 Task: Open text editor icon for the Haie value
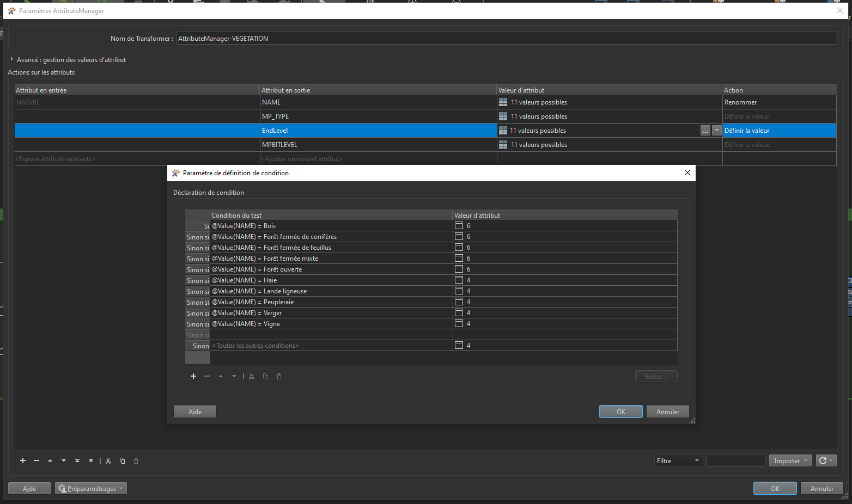[459, 280]
